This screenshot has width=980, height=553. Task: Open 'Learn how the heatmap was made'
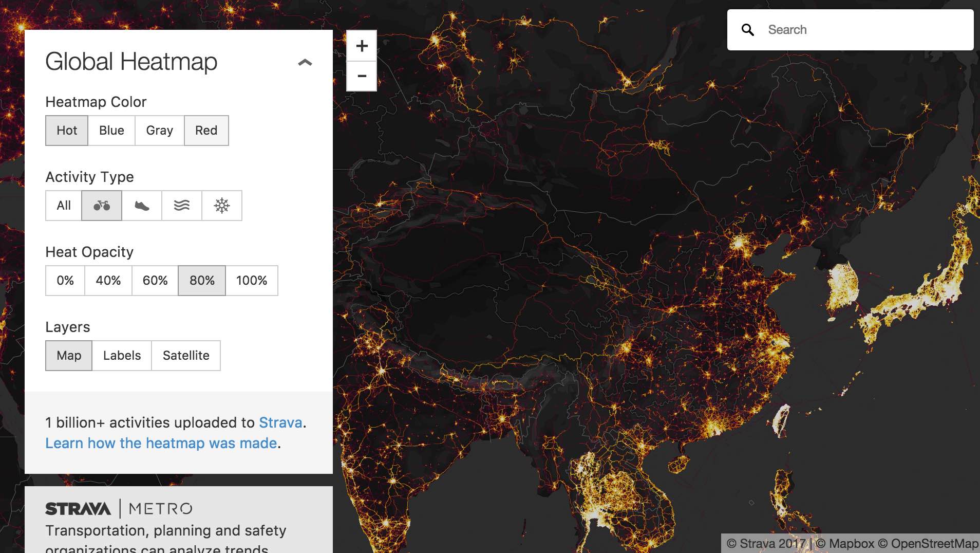click(161, 443)
